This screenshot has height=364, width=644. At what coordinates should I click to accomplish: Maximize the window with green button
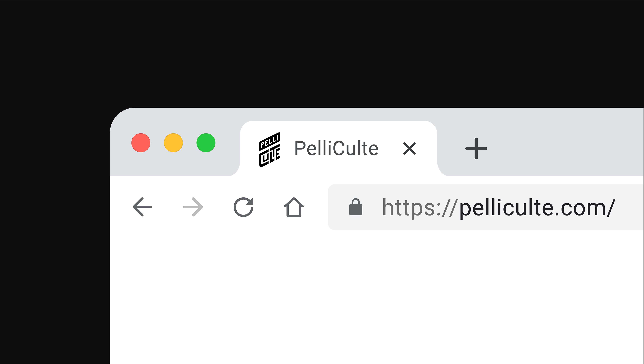coord(206,143)
